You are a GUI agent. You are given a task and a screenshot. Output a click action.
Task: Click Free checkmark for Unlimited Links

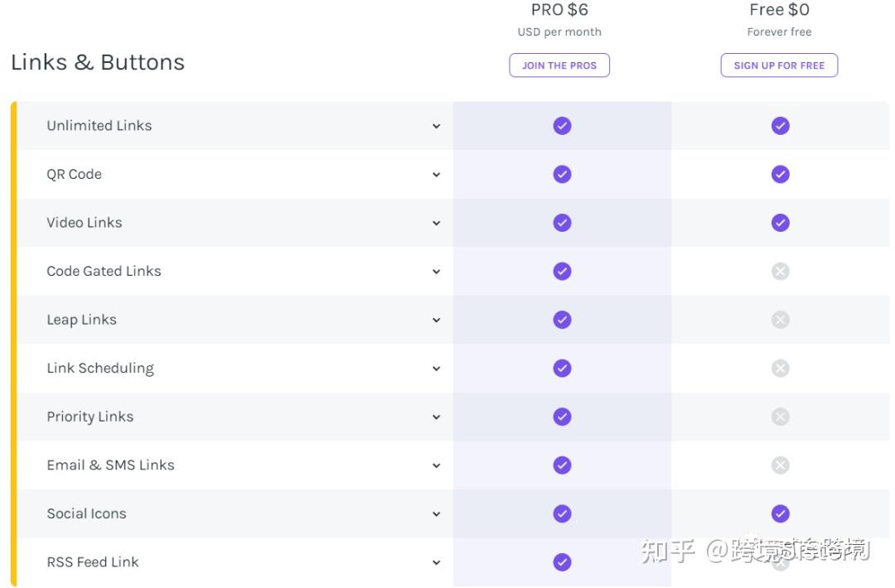[780, 126]
